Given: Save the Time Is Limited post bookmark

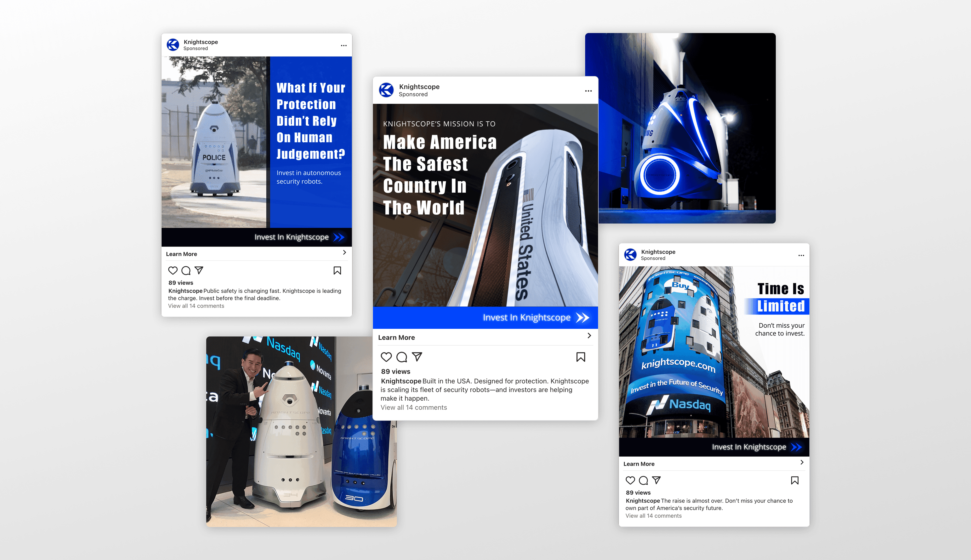Looking at the screenshot, I should (794, 480).
